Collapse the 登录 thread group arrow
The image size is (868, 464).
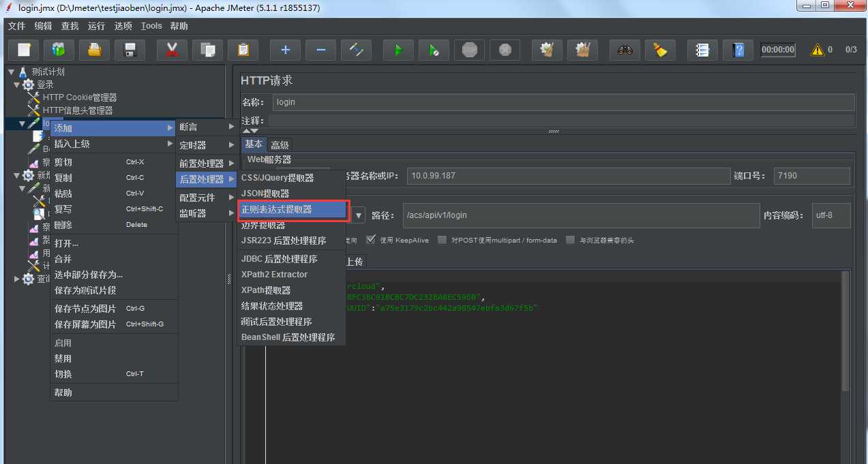(17, 84)
